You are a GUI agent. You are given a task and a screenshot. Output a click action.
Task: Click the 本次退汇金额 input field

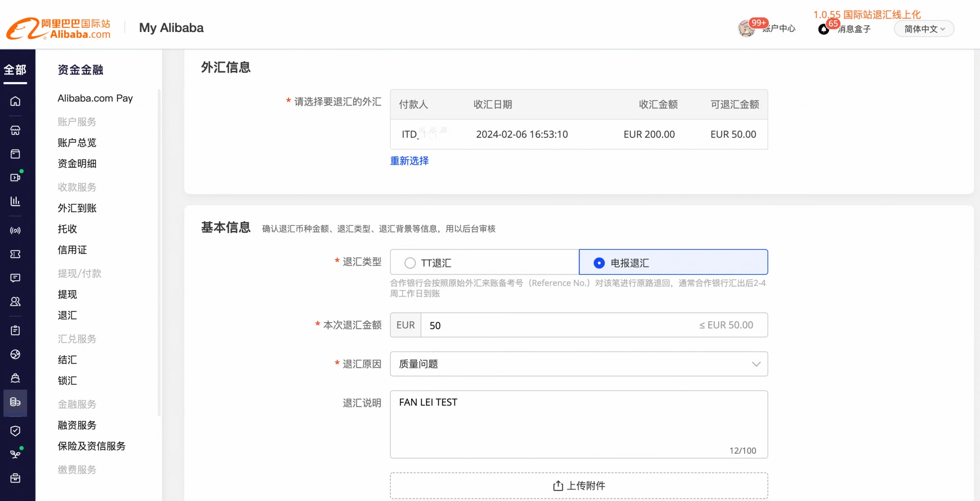(556, 325)
